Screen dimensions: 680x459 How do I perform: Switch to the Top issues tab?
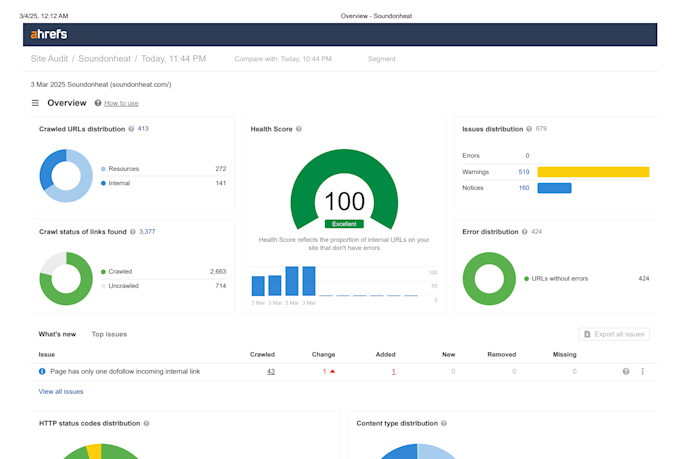(109, 334)
